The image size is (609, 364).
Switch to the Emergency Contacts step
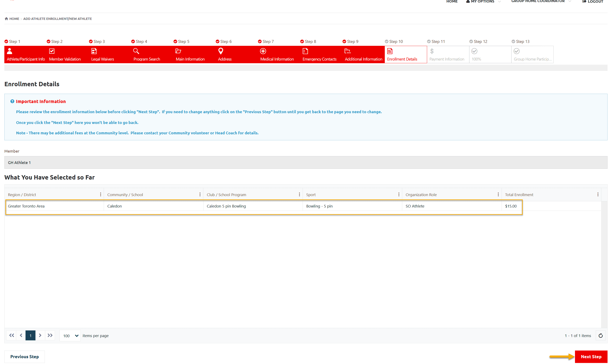[x=321, y=55]
